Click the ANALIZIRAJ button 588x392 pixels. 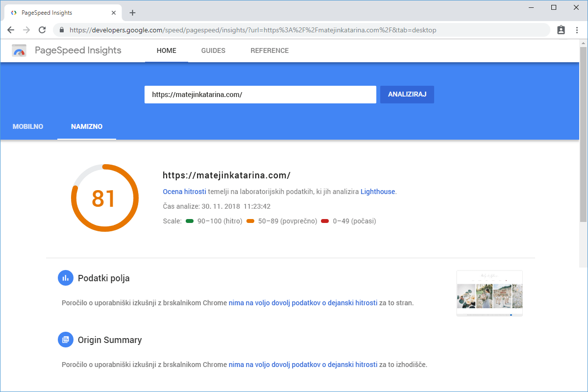407,95
